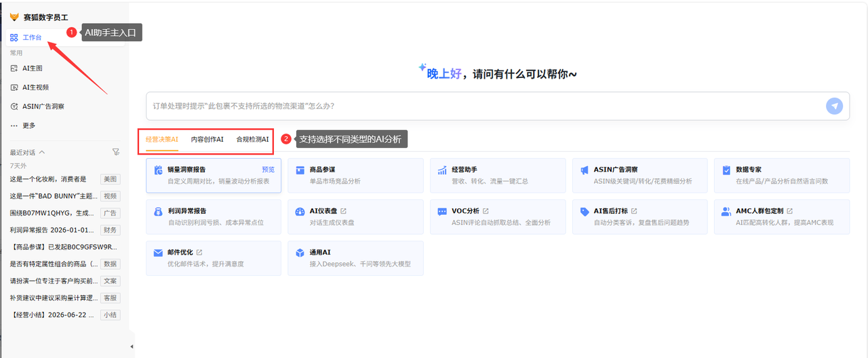The height and width of the screenshot is (358, 868).
Task: Click the 赛狐数字员工 fox logo
Action: point(14,17)
